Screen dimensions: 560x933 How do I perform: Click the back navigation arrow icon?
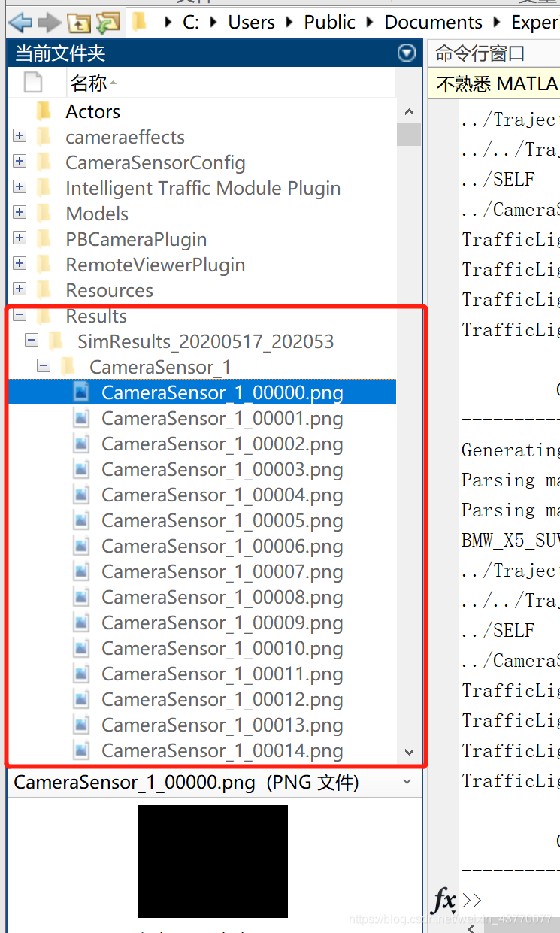point(20,23)
